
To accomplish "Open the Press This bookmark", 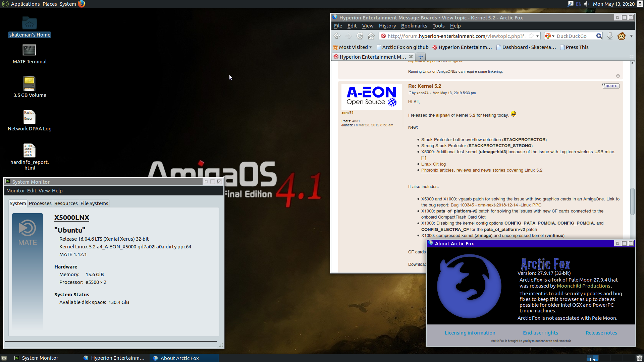I will [x=574, y=47].
